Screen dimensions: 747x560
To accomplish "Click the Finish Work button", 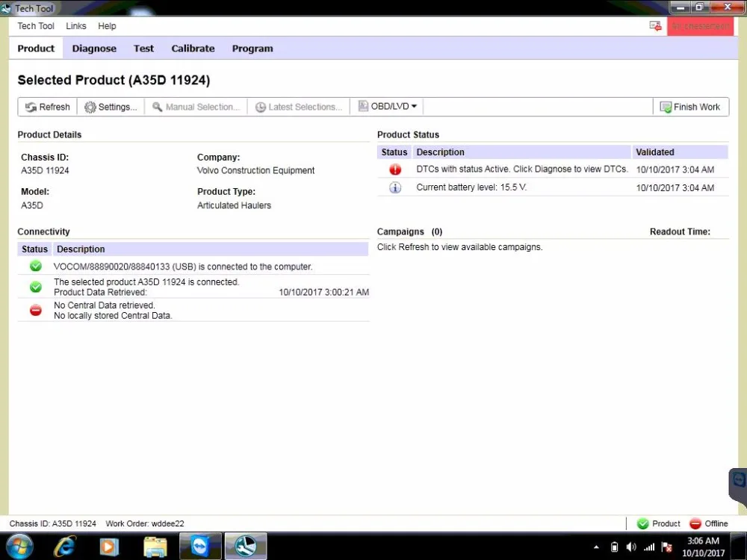I will (x=690, y=107).
